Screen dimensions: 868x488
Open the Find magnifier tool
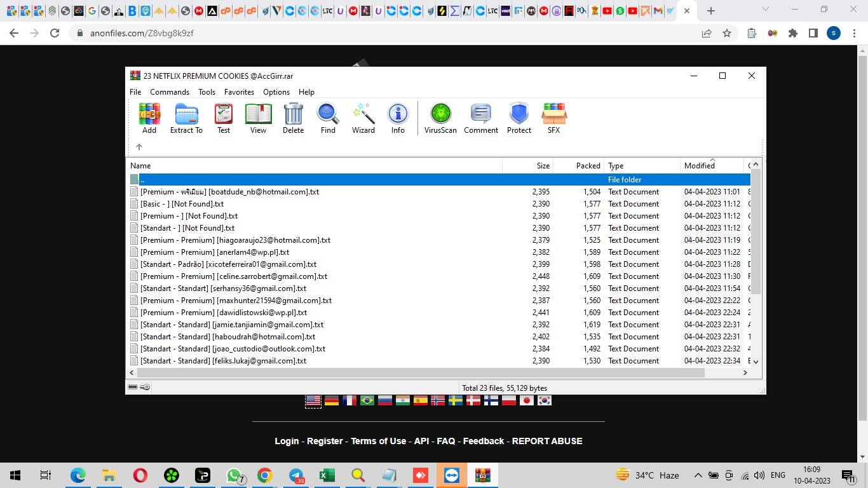[x=328, y=119]
